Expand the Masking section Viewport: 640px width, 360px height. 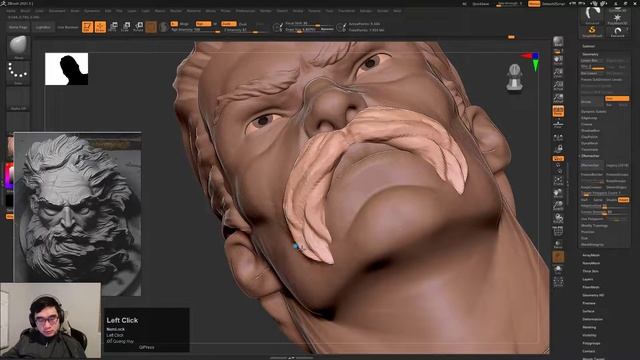click(589, 327)
